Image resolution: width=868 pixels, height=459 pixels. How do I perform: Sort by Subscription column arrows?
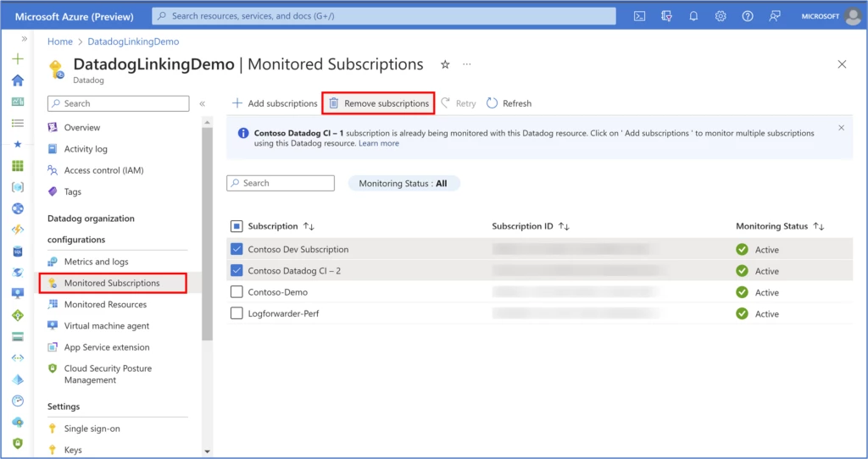tap(309, 226)
